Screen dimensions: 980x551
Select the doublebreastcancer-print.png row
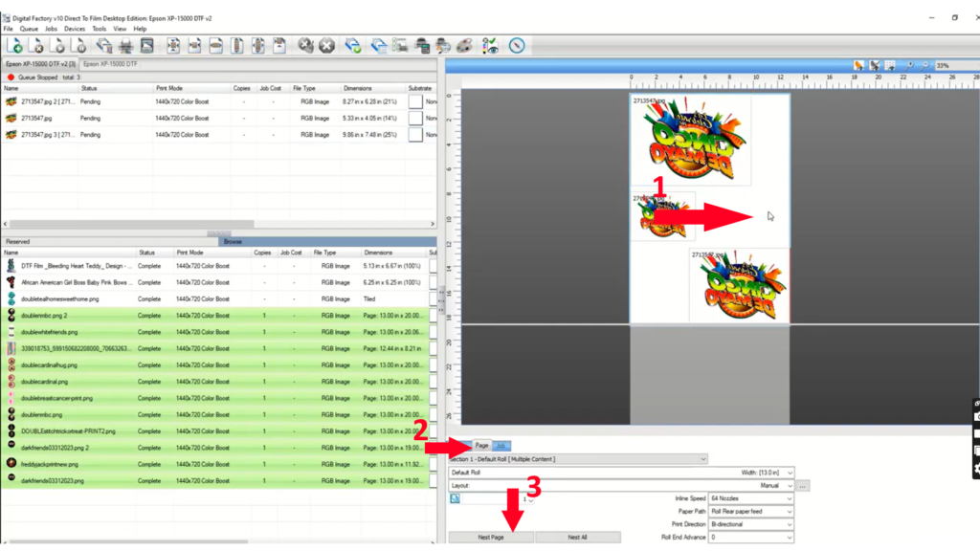[215, 398]
